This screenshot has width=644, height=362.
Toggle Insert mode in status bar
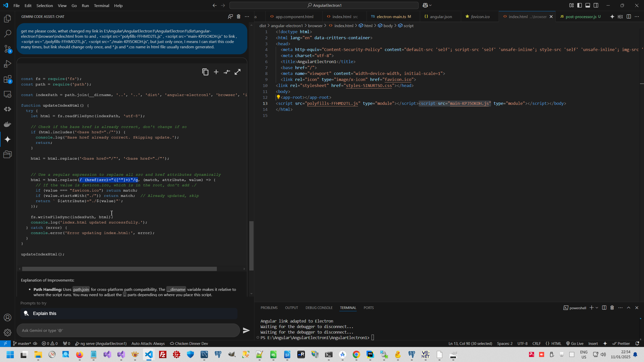pos(593,343)
